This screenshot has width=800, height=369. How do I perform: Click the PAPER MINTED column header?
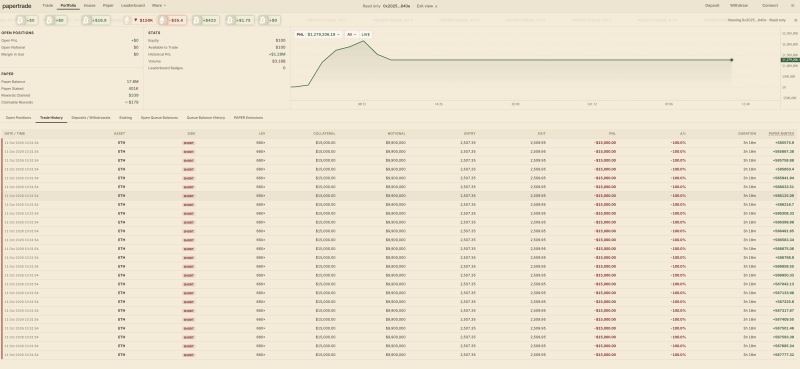[781, 134]
